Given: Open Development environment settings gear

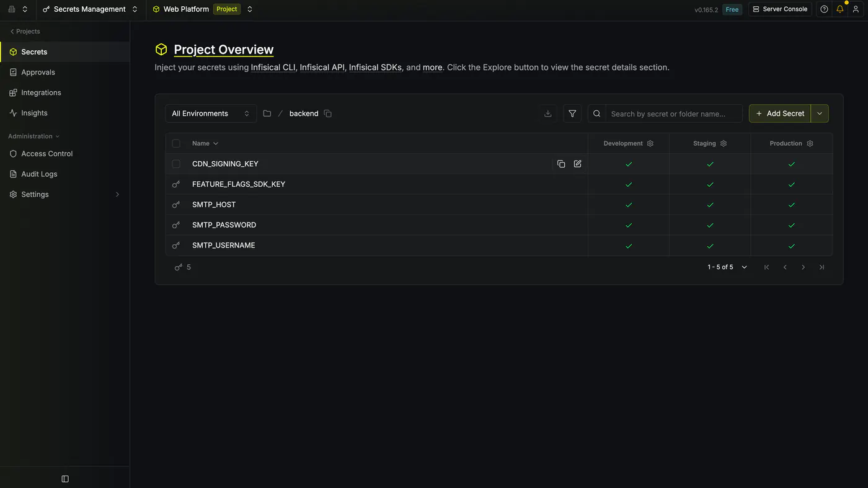Looking at the screenshot, I should (650, 143).
